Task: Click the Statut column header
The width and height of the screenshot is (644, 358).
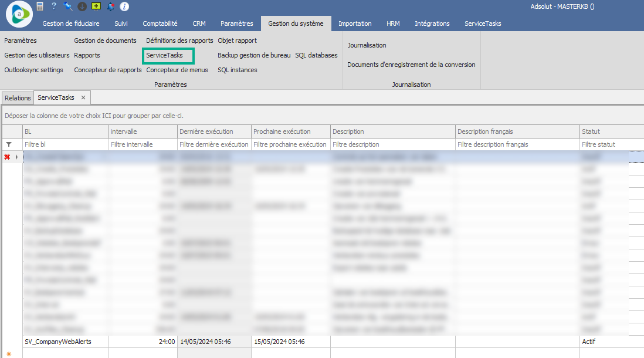Action: tap(612, 131)
